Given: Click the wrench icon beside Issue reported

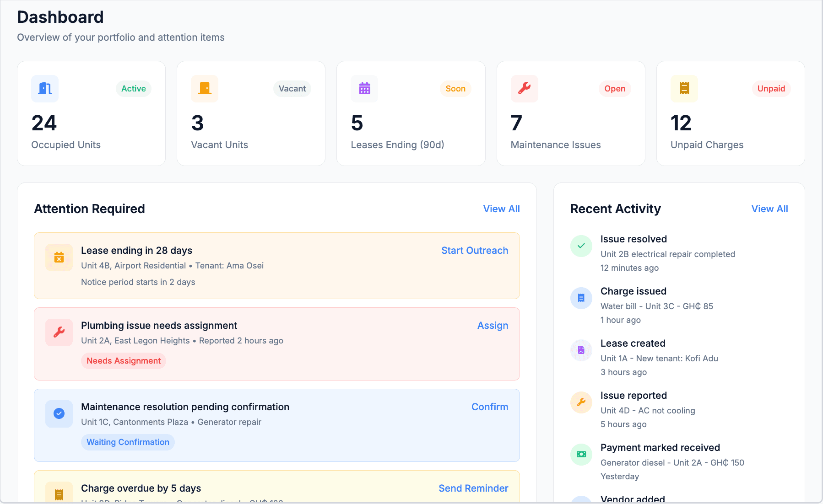Looking at the screenshot, I should point(581,402).
